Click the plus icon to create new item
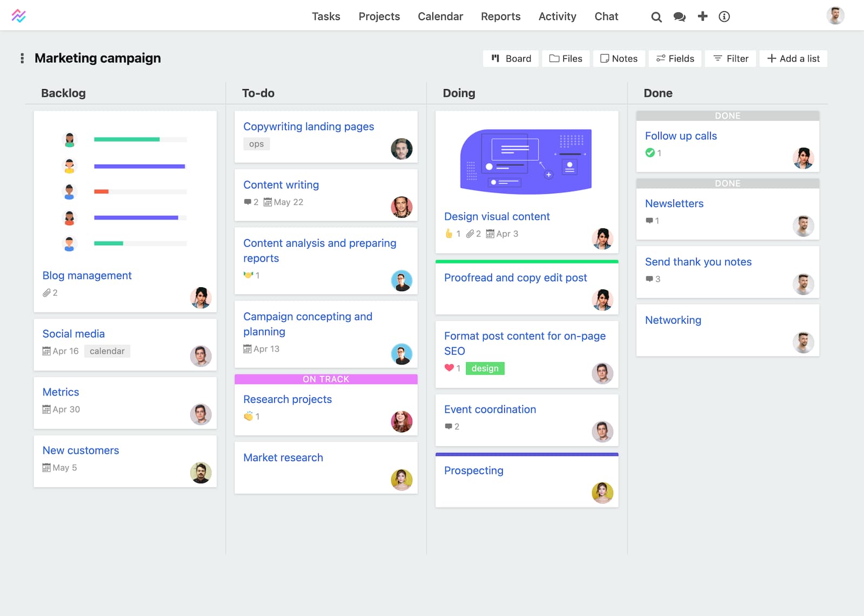 [x=702, y=17]
